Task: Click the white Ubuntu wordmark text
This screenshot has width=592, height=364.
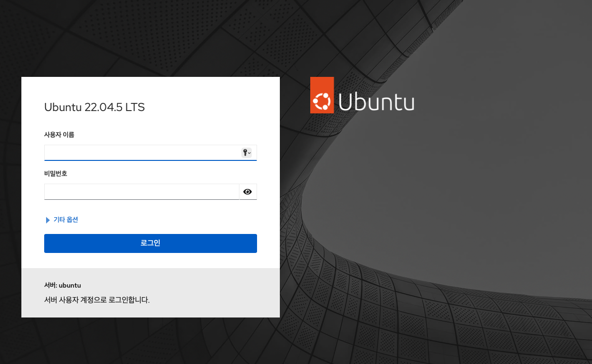Action: point(376,101)
